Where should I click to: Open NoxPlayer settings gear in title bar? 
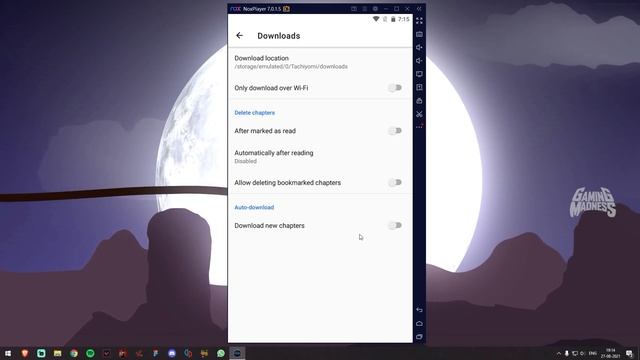[375, 9]
